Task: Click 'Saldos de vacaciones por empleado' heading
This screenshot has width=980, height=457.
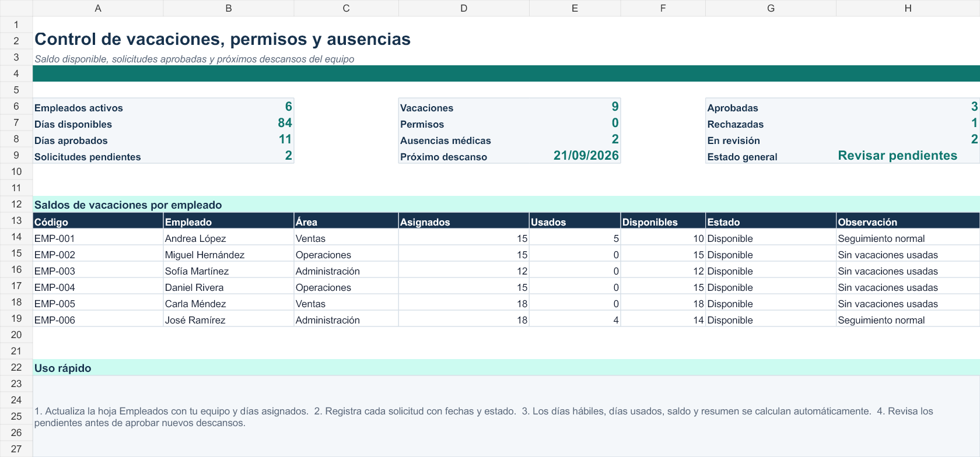Action: [x=128, y=205]
